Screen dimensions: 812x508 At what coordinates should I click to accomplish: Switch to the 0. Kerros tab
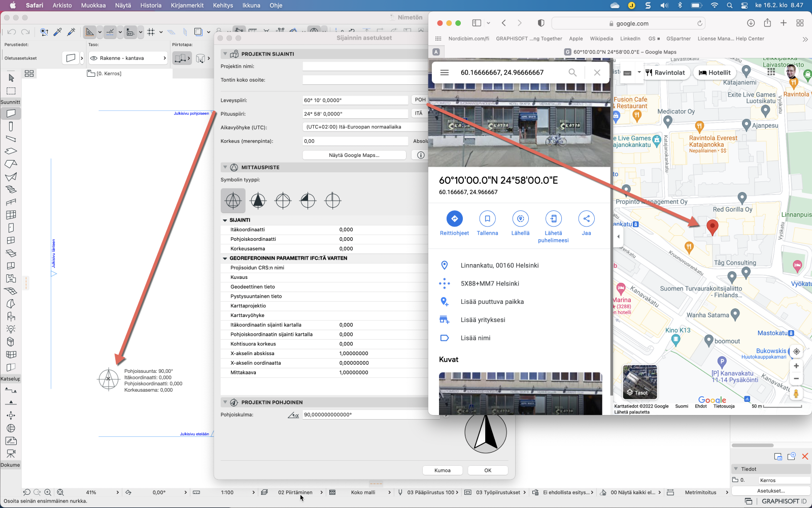pyautogui.click(x=105, y=74)
